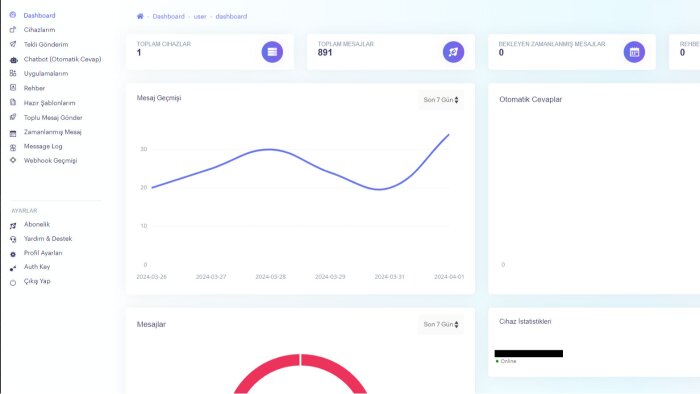Click the lowercase dashboard breadcrumb link

point(231,16)
